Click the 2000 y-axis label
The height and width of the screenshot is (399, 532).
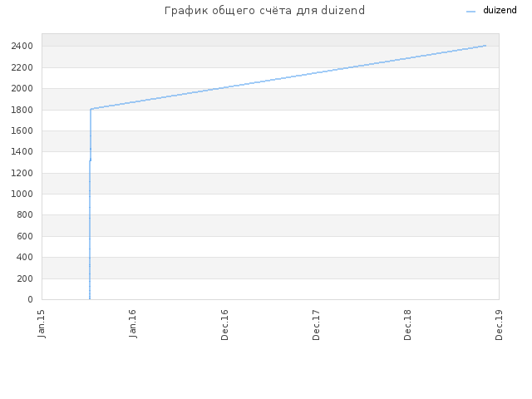tap(22, 89)
